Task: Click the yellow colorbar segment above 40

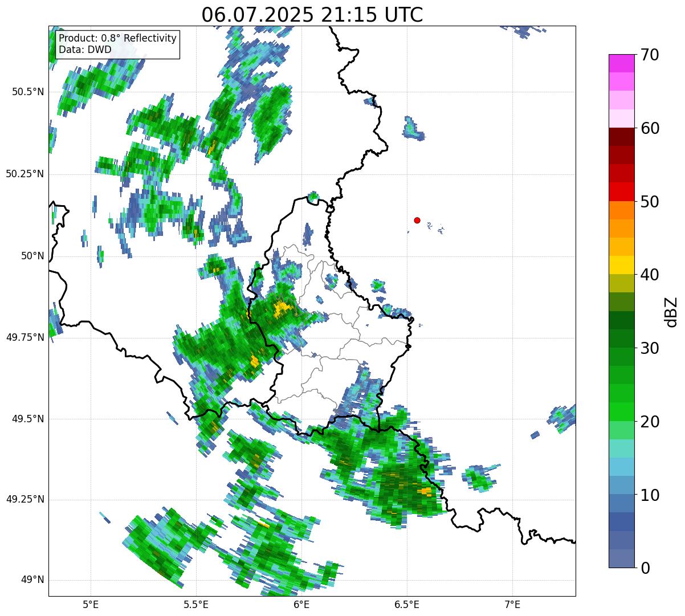Action: 621,265
